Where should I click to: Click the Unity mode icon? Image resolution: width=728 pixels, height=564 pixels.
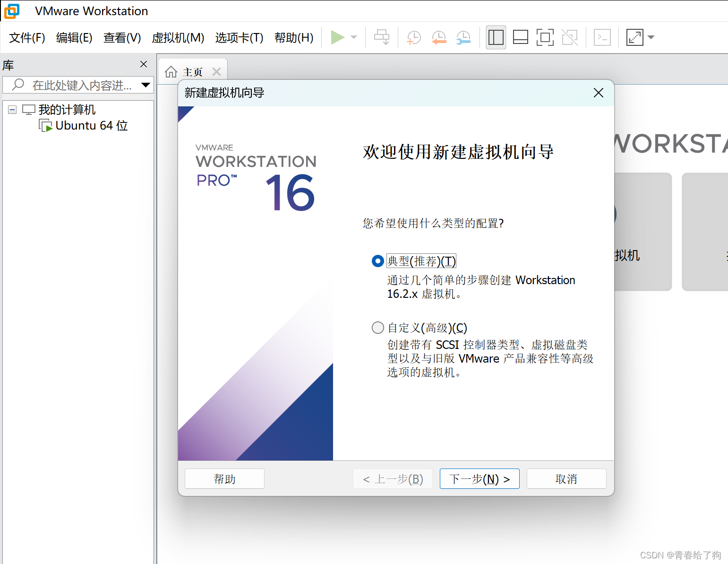coord(570,37)
